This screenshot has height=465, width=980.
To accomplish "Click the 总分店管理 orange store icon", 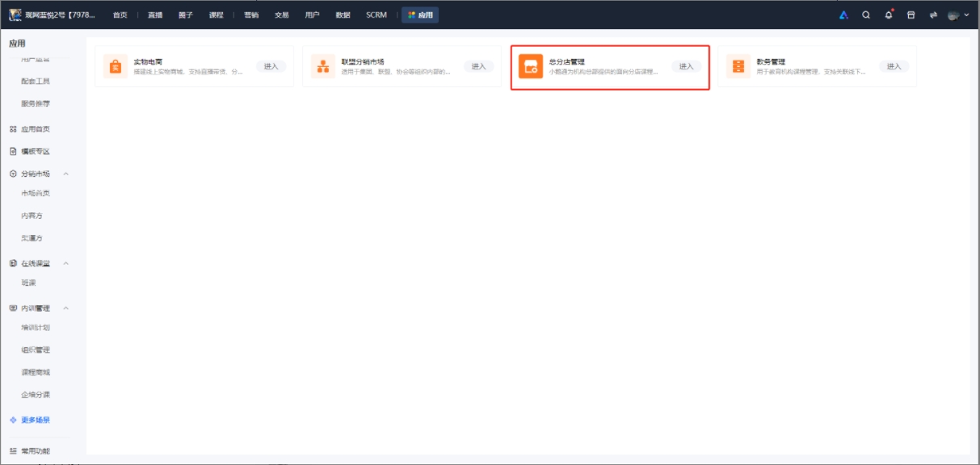I will (x=531, y=67).
